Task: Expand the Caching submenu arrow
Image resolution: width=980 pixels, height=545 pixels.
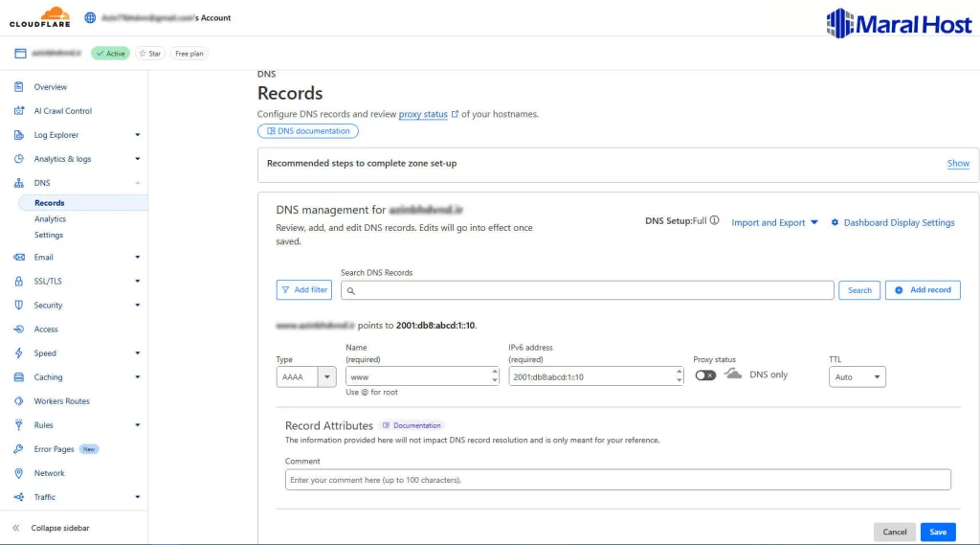Action: [x=138, y=377]
